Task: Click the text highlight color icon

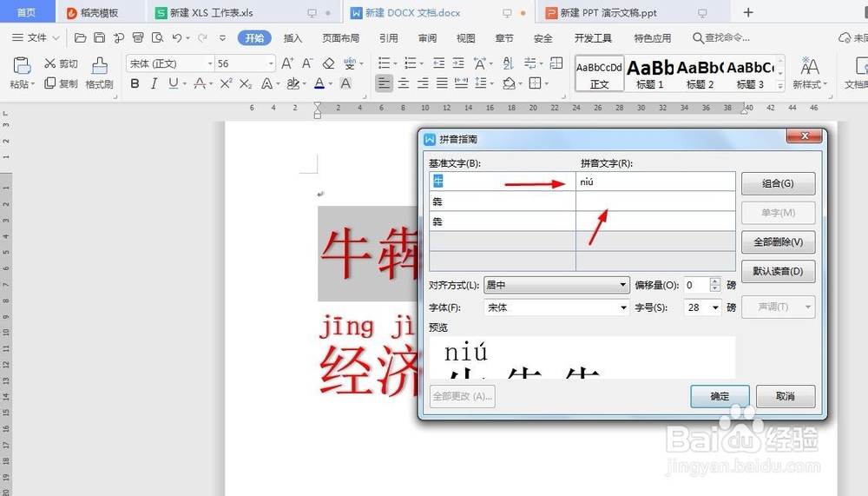Action: (x=293, y=83)
